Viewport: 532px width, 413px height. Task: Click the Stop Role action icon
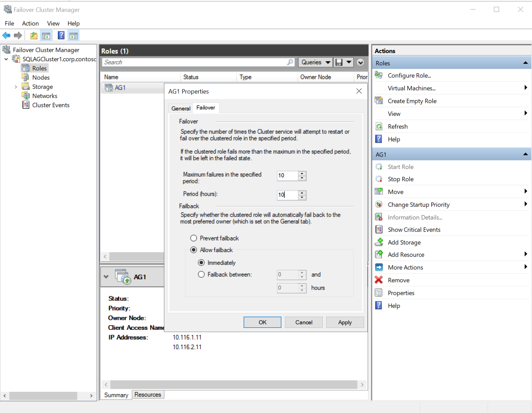click(x=379, y=179)
